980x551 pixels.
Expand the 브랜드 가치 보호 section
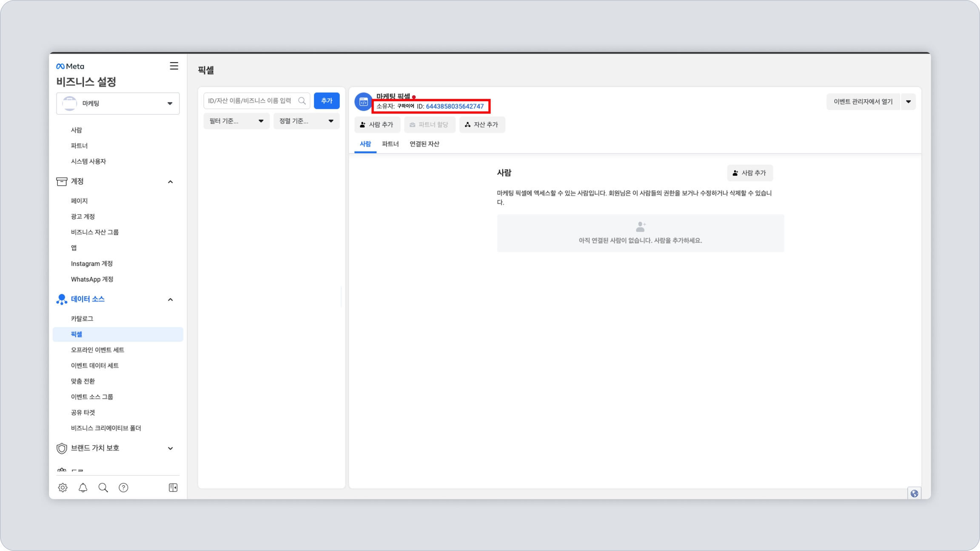click(171, 448)
